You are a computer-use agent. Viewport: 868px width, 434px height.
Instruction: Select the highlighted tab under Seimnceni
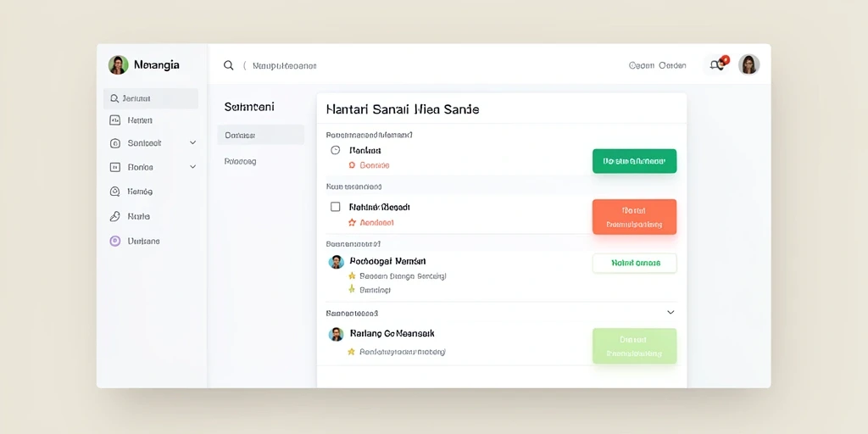pyautogui.click(x=261, y=135)
